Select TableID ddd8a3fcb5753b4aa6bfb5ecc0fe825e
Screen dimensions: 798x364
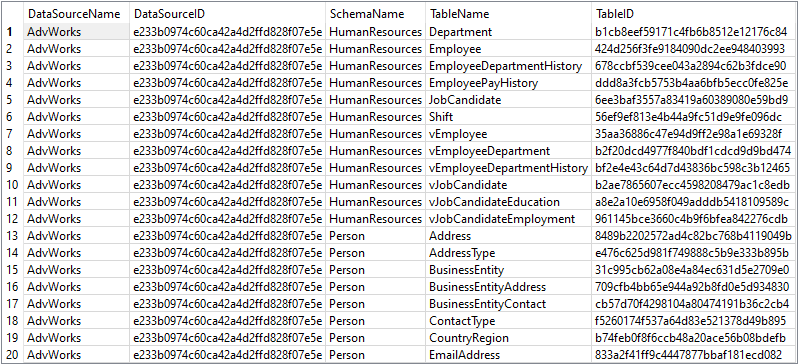pos(693,82)
